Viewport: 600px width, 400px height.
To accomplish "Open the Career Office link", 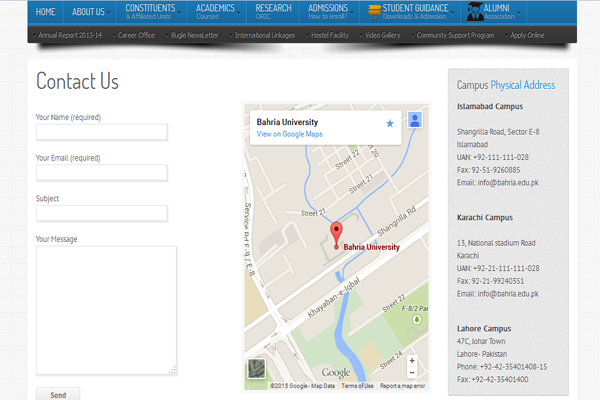I will pyautogui.click(x=136, y=35).
